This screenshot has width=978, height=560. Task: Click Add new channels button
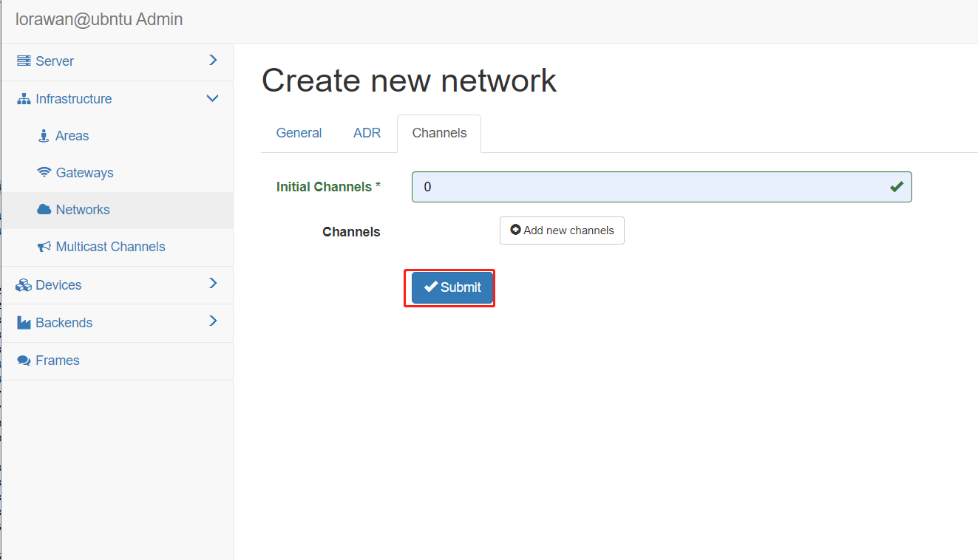tap(562, 231)
